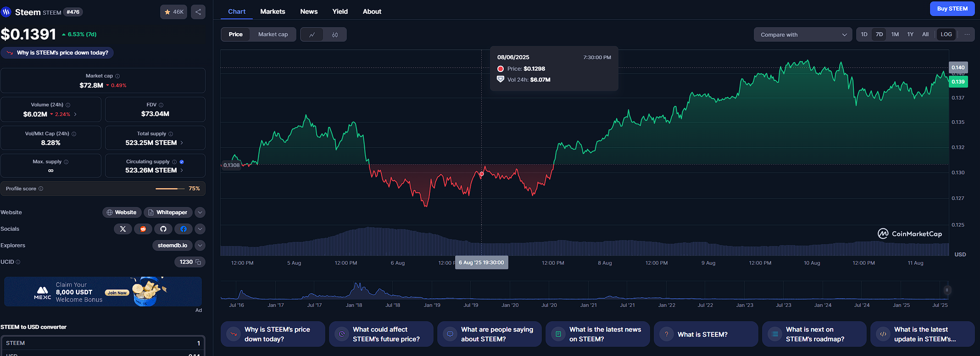Expand Volume (24h) details arrow
980x356 pixels.
point(75,114)
